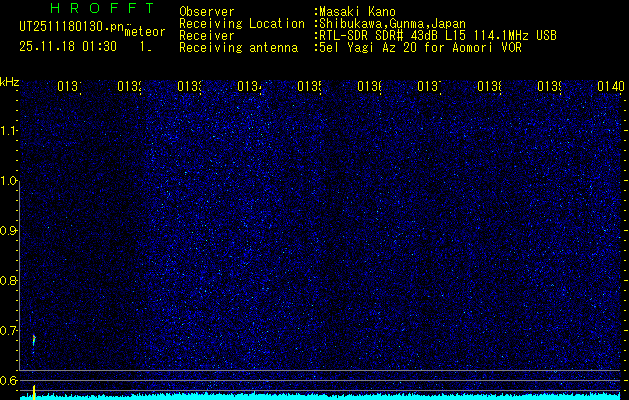Click time marker 0133

(x=189, y=86)
